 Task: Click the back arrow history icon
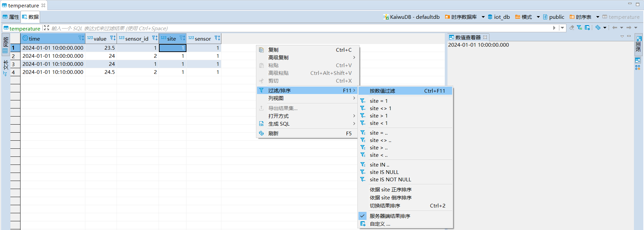tap(615, 28)
